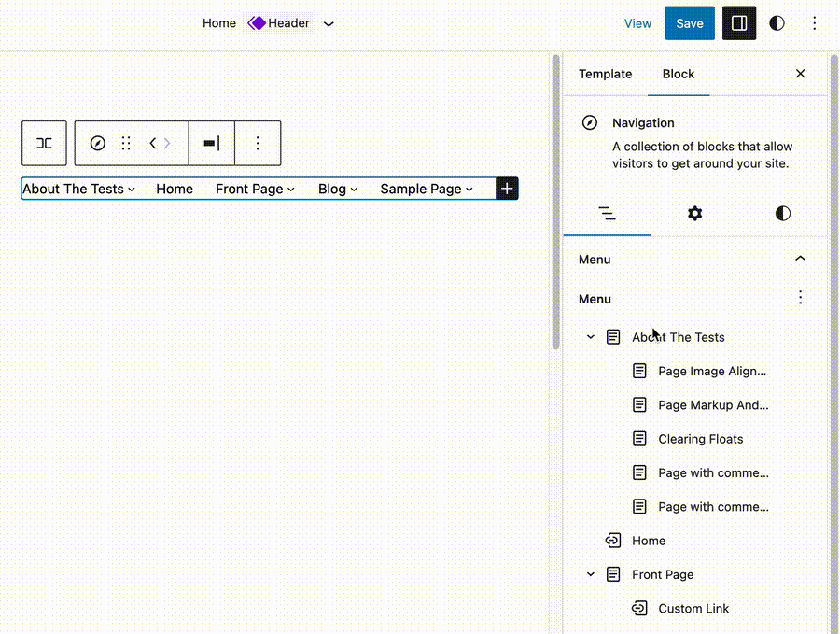Open the block Settings gear tab in sidebar

(694, 213)
